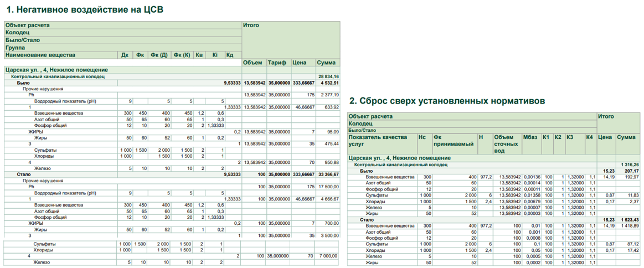Click the "Показатель качества услуг" header

378,140
